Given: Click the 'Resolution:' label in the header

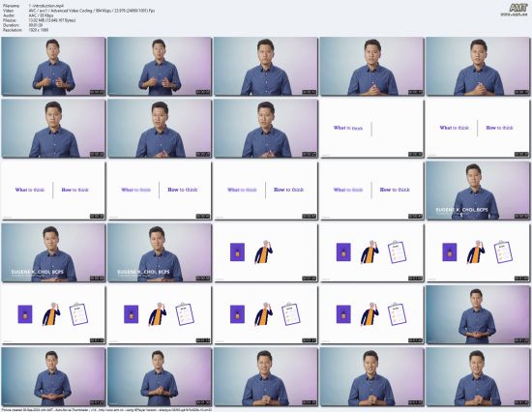Looking at the screenshot, I should point(12,30).
